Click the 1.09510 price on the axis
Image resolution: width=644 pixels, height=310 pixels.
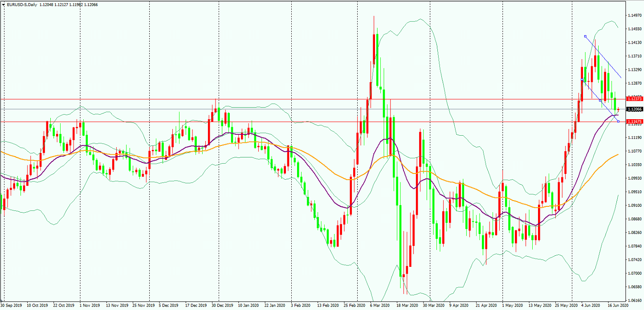pos(635,192)
